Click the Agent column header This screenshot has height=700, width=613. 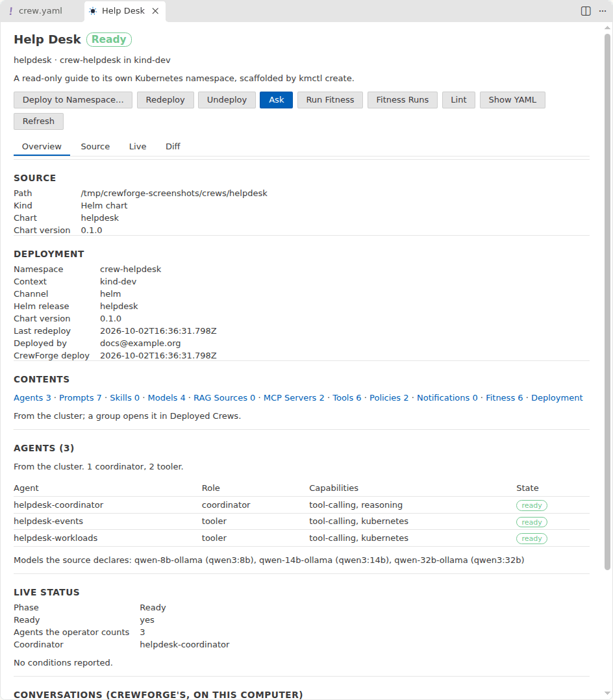click(x=26, y=488)
